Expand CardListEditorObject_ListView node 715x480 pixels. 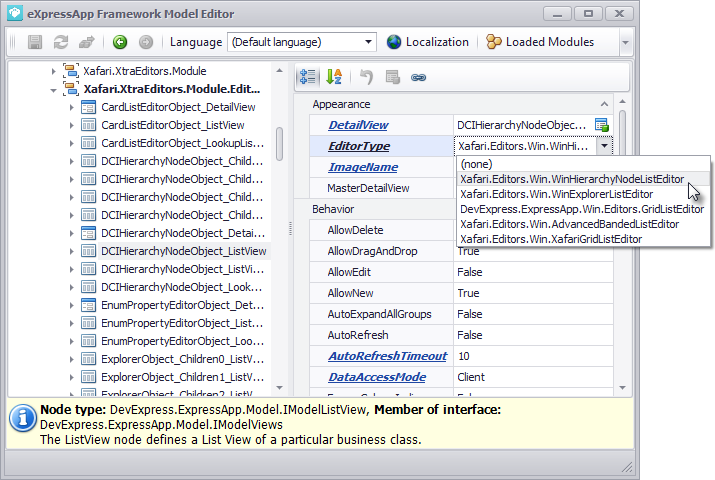pos(72,125)
